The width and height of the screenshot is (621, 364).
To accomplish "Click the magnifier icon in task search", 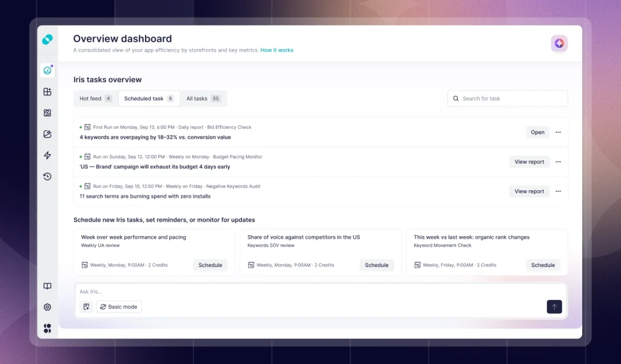I will tap(456, 99).
